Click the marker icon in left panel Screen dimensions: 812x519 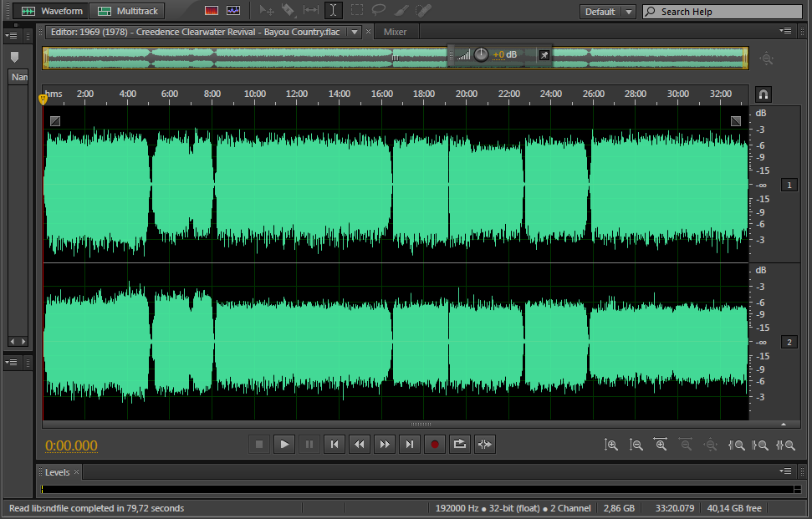coord(14,56)
